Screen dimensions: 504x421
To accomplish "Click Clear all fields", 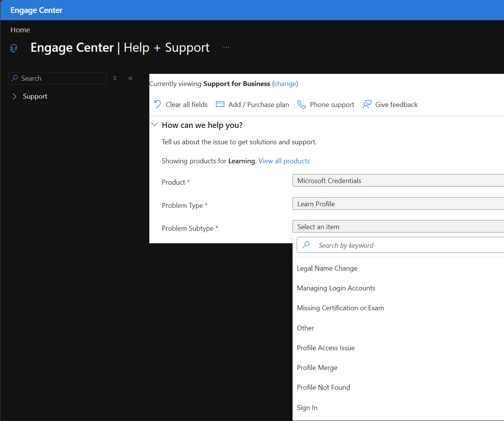I will pyautogui.click(x=181, y=104).
